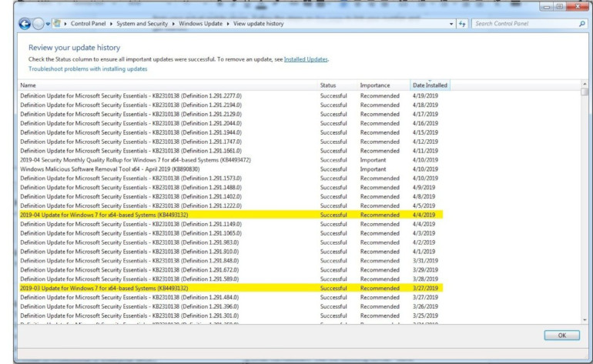Screen dimensions: 593x364
Task: Select Definition 1.291.2194.0 update row
Action: pos(231,105)
